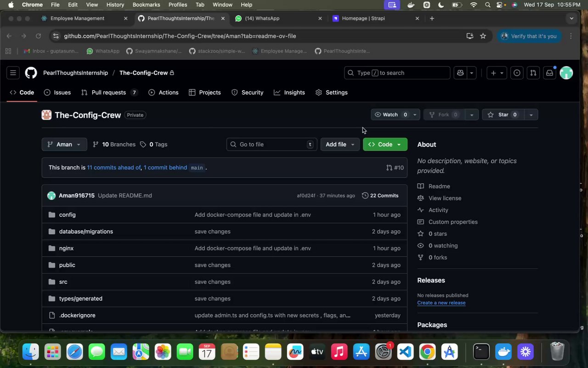Switch to the Homepage Strapi browser tab

[376, 18]
